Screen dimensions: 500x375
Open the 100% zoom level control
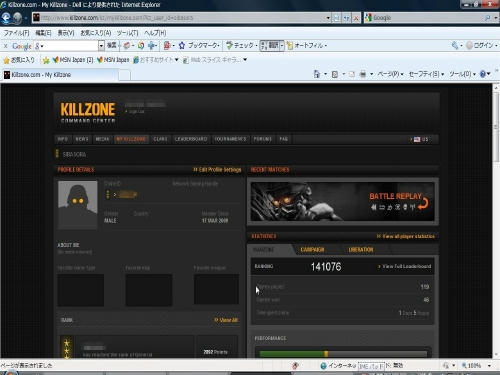tap(476, 366)
